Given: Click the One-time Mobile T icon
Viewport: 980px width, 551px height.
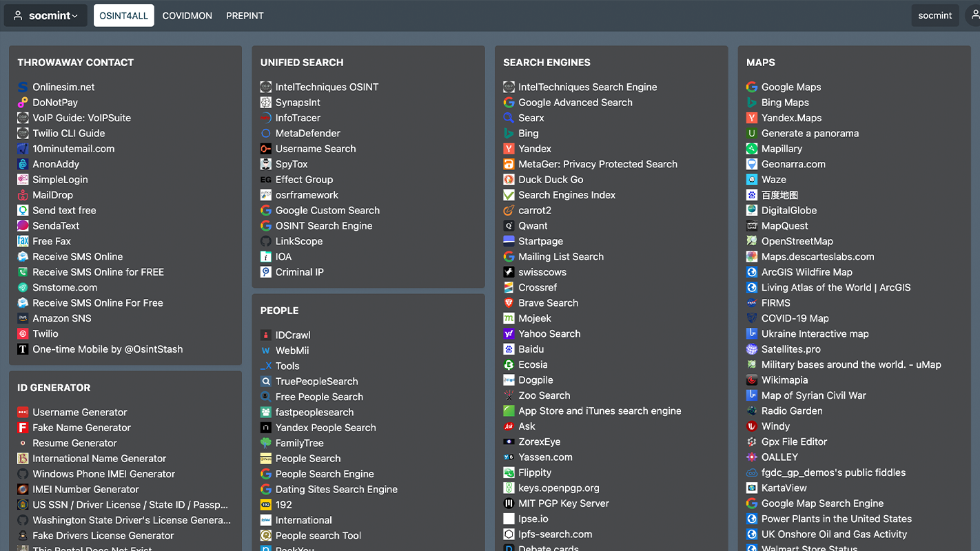Looking at the screenshot, I should (23, 349).
